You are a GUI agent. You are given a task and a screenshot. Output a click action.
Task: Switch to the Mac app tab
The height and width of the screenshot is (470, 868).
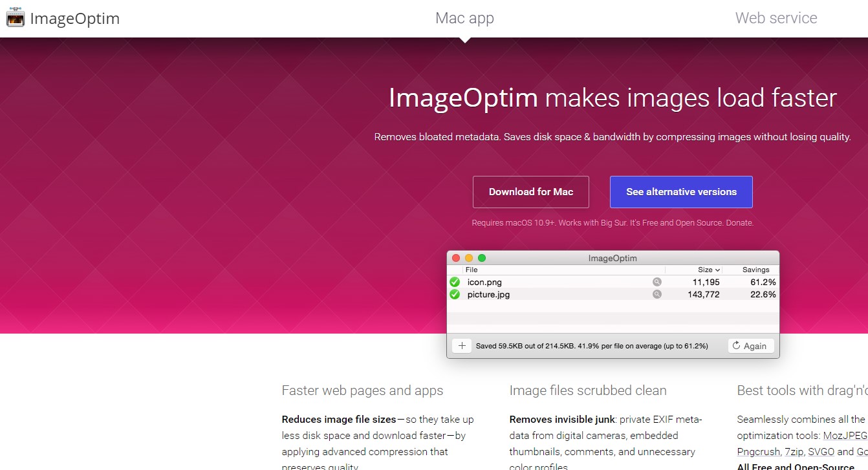[464, 18]
